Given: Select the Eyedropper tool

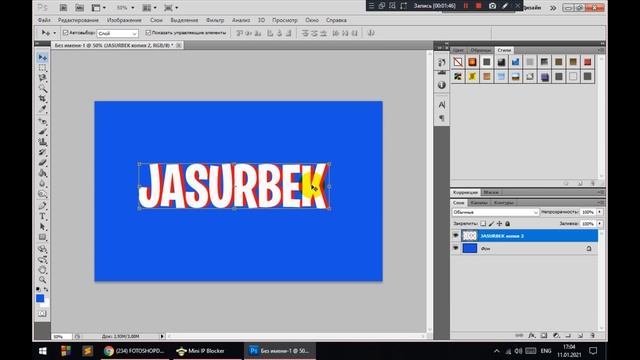Looking at the screenshot, I should tap(42, 109).
